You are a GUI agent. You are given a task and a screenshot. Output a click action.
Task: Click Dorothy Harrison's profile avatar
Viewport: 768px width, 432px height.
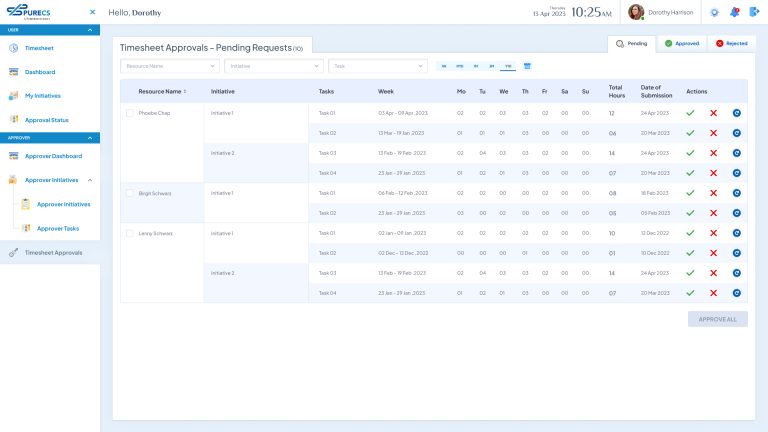pos(636,12)
